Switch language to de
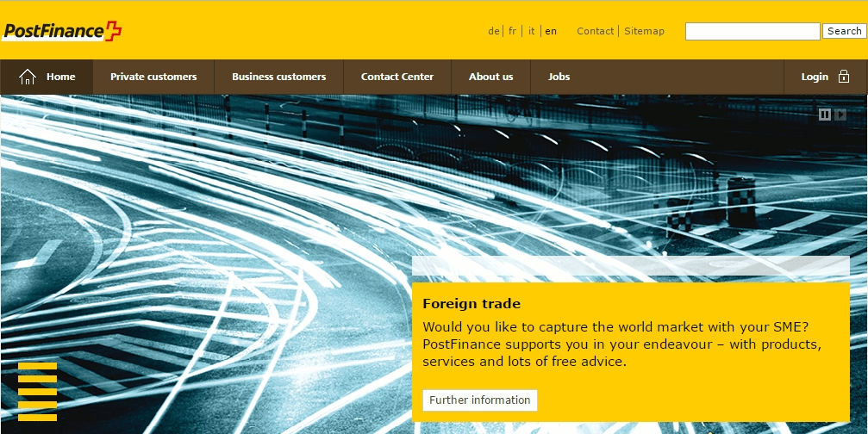Viewport: 868px width, 434px height. point(494,31)
